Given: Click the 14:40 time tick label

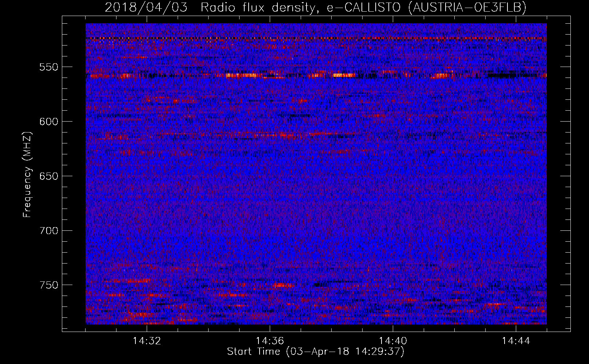Looking at the screenshot, I should (x=393, y=341).
